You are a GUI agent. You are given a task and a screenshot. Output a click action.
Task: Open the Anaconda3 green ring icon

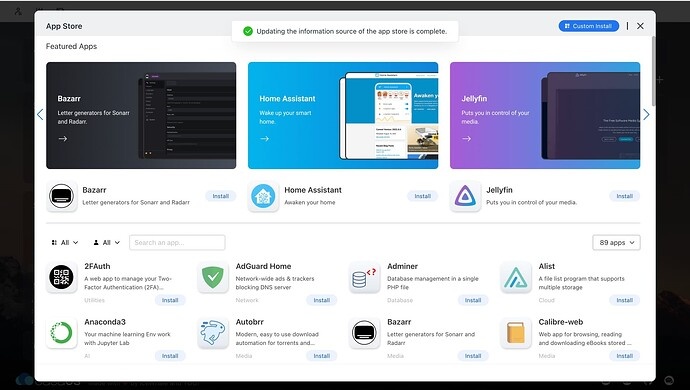(x=61, y=333)
